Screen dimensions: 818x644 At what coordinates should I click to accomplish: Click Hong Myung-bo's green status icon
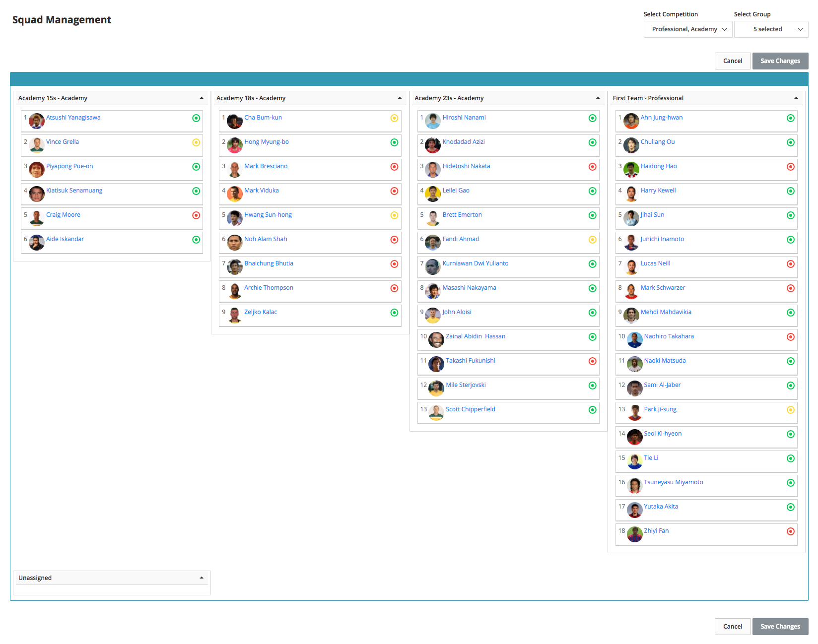394,142
